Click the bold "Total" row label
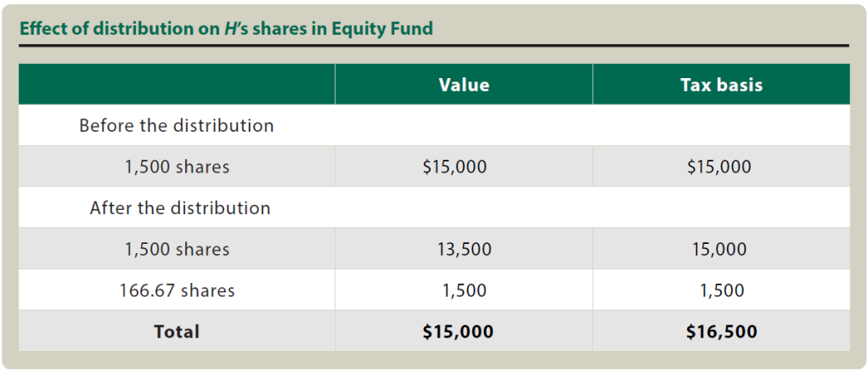The image size is (868, 385). [177, 331]
